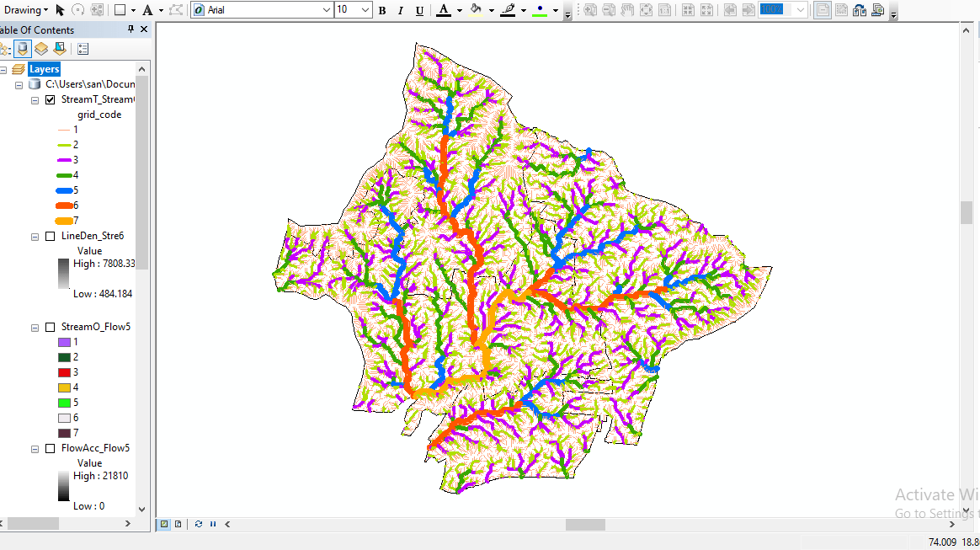Open Table Of Contents Options icon
The image size is (980, 550).
coord(83,49)
